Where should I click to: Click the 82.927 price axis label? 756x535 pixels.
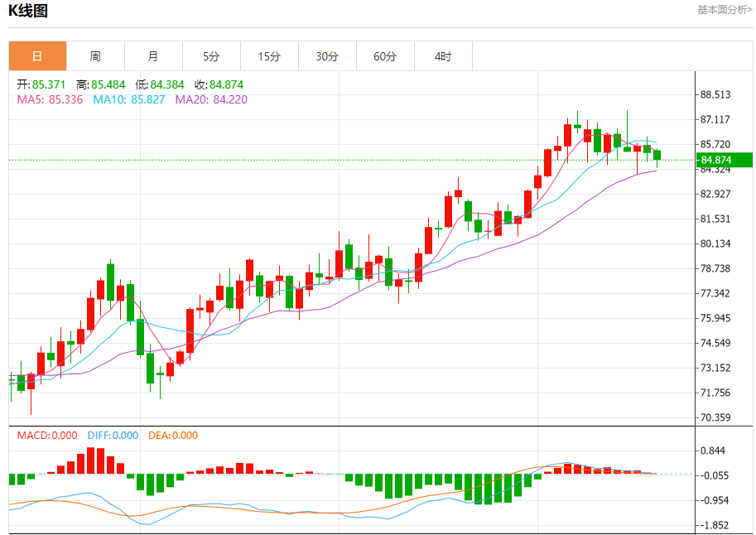pos(715,194)
